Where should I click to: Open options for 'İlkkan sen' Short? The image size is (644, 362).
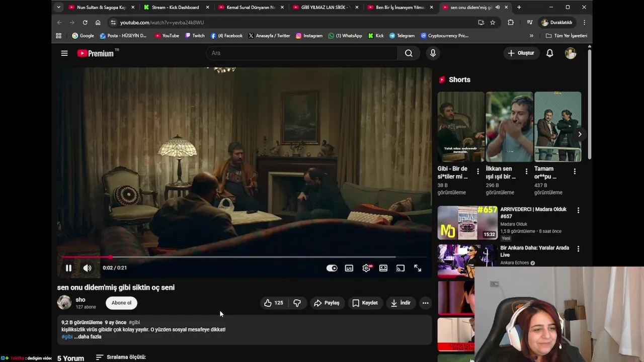tap(526, 171)
